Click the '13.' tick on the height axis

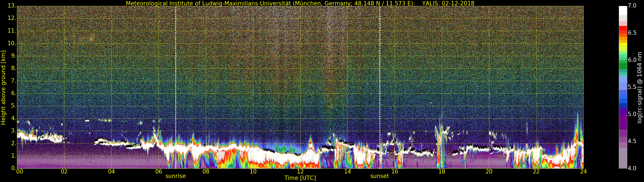(x=12, y=6)
